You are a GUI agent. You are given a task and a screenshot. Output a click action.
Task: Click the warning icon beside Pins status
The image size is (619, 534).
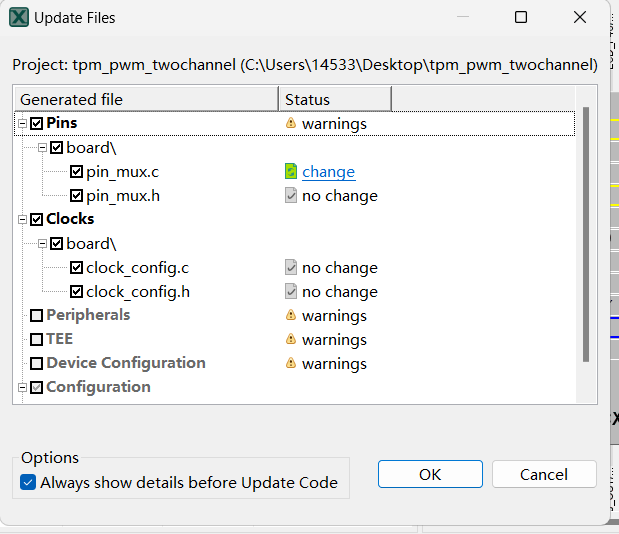click(x=291, y=124)
